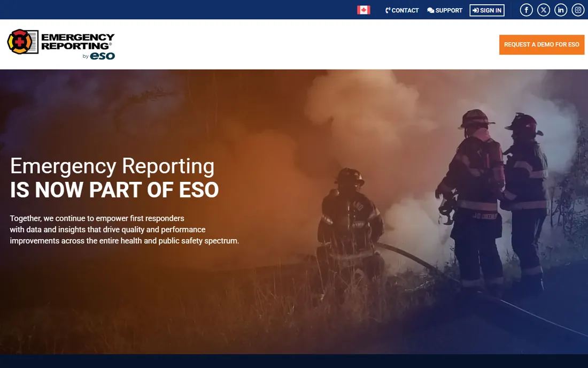The image size is (588, 368).
Task: Click the Sign In button
Action: pos(487,11)
